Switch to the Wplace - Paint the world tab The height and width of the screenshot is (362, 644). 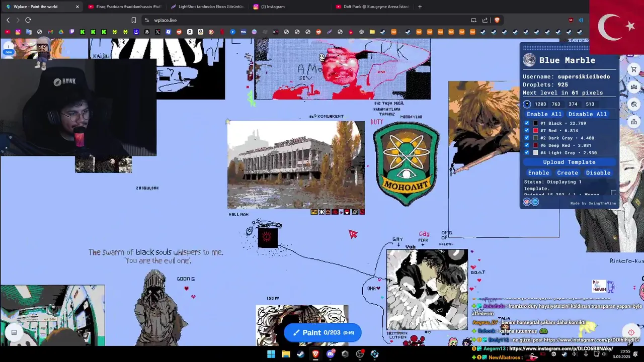(x=42, y=7)
